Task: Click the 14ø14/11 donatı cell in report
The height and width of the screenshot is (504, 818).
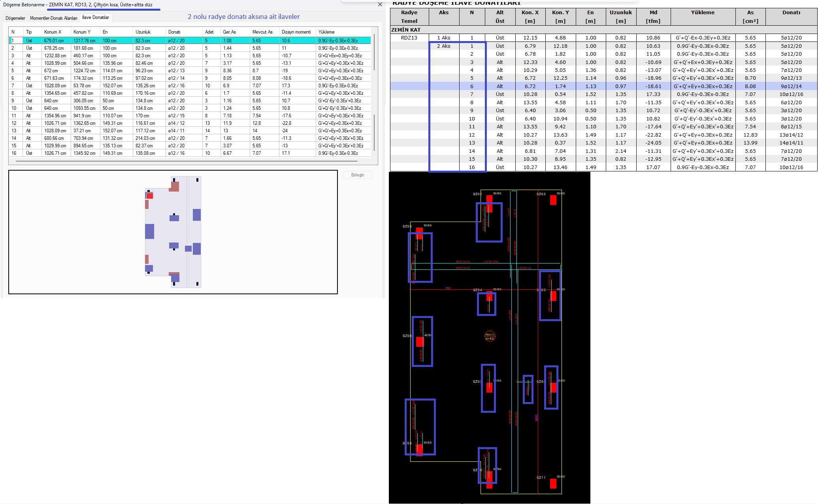Action: tap(791, 143)
